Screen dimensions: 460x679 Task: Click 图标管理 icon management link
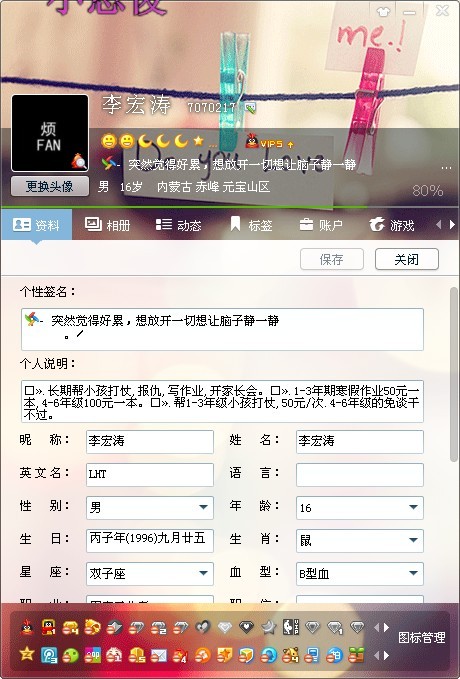[x=421, y=637]
